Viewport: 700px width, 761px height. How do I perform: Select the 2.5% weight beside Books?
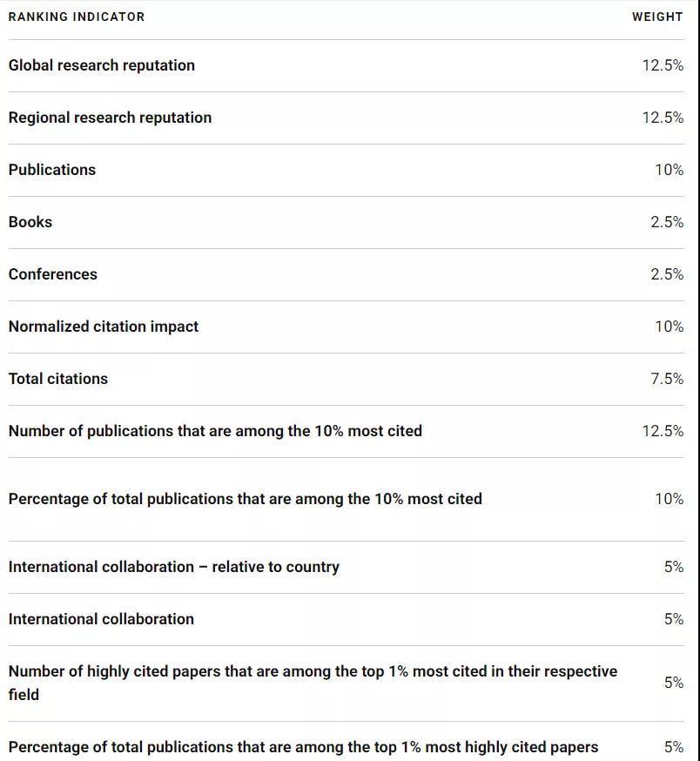[x=666, y=222]
